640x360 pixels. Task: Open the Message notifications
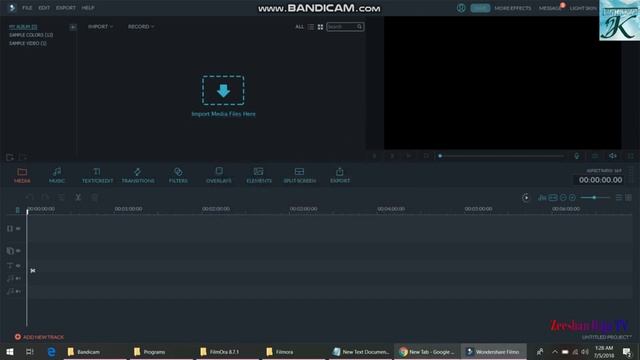[551, 8]
